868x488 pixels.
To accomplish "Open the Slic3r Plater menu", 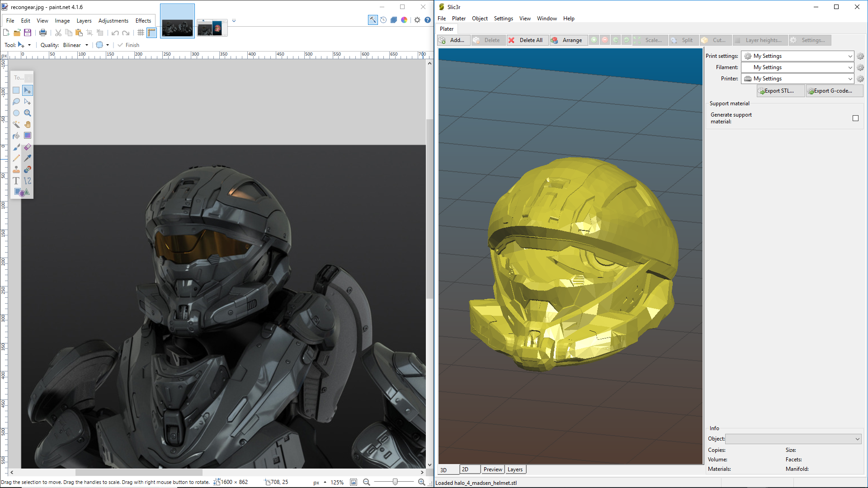I will (x=458, y=19).
